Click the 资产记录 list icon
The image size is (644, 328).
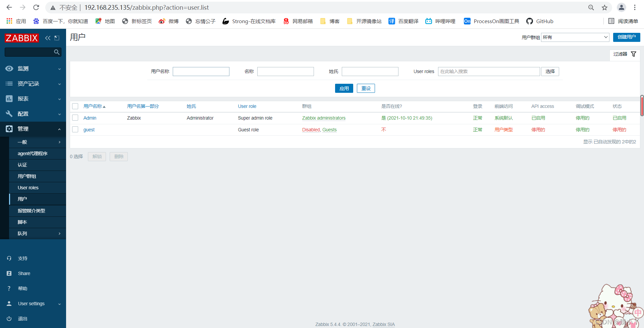[x=9, y=83]
